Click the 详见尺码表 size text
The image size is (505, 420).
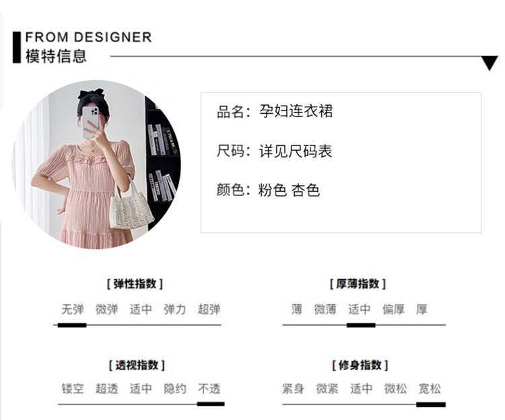[x=296, y=151]
